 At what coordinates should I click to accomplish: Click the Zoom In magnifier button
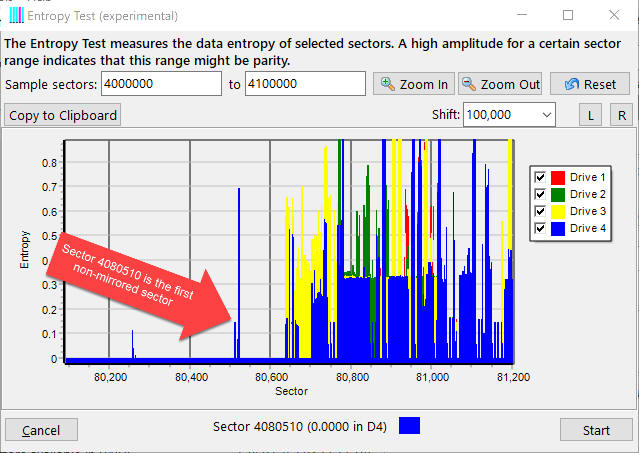click(414, 84)
